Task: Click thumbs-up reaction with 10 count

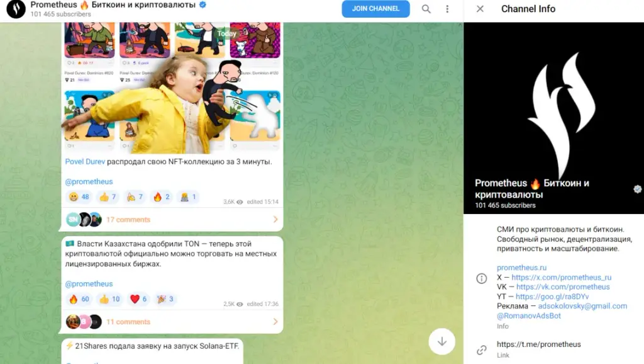Action: click(x=109, y=299)
